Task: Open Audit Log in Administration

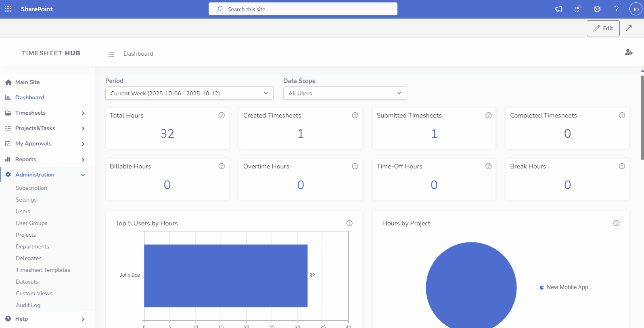Action: click(28, 305)
